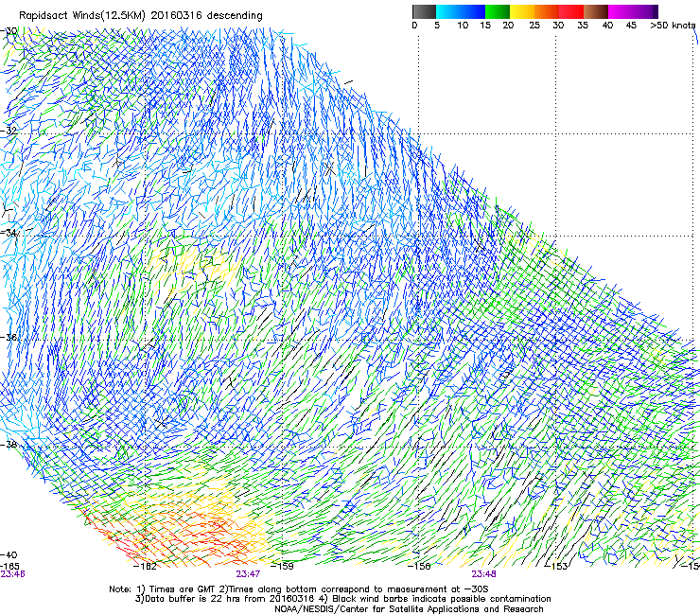Image resolution: width=700 pixels, height=615 pixels.
Task: Click the latitude label -32
Action: click(9, 131)
